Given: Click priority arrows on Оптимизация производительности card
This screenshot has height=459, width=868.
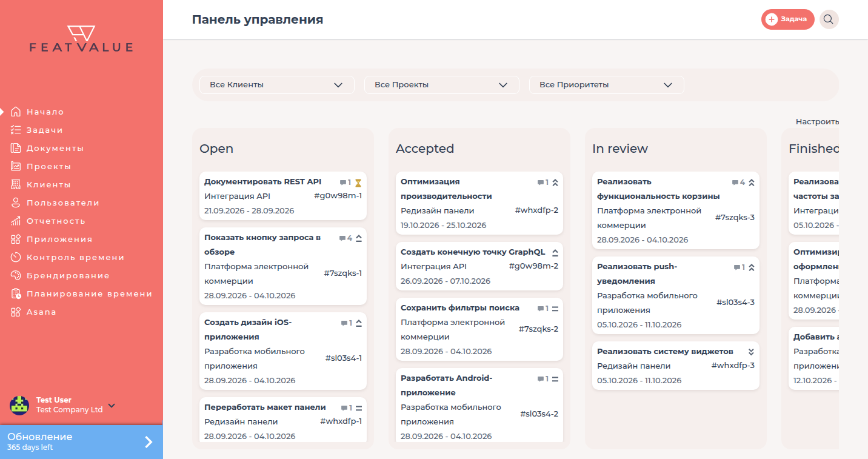Looking at the screenshot, I should (555, 182).
